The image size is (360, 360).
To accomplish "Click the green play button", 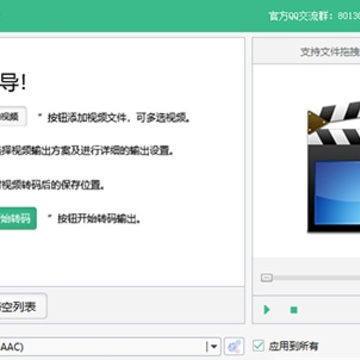I will pyautogui.click(x=267, y=310).
